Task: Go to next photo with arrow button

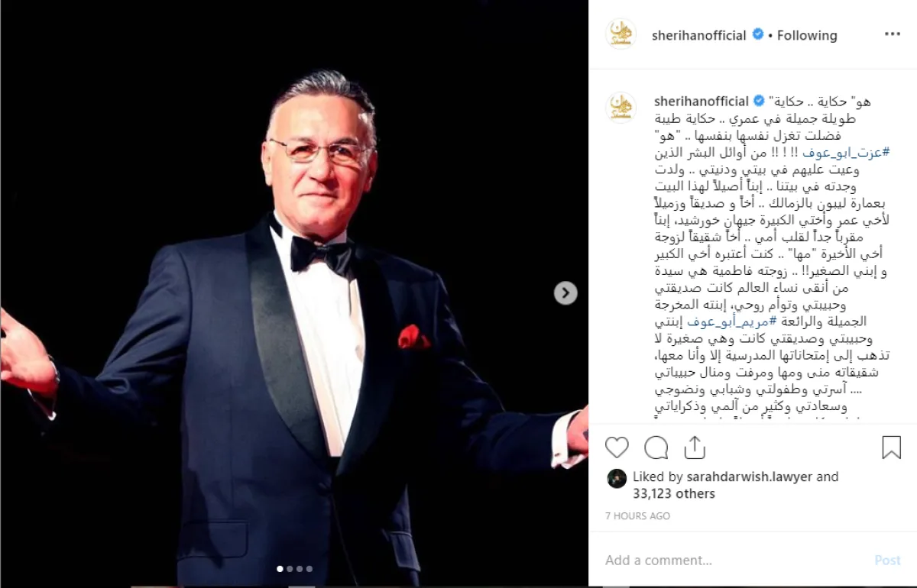Action: (x=565, y=292)
